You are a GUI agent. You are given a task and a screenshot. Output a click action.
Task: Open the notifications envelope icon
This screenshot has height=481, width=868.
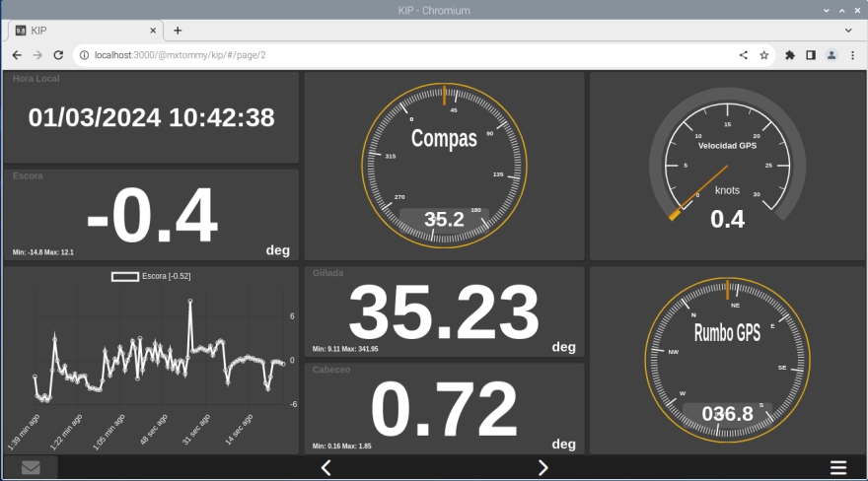tap(31, 467)
